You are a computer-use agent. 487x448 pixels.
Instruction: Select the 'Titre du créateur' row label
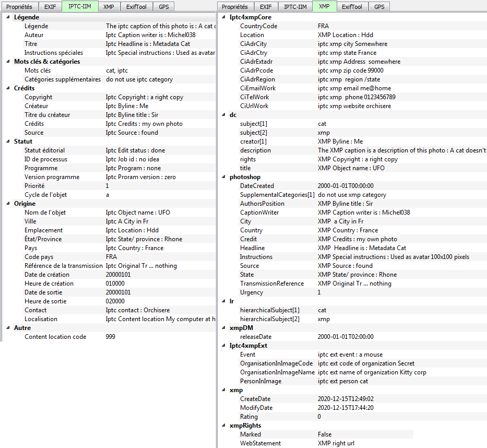(x=47, y=115)
